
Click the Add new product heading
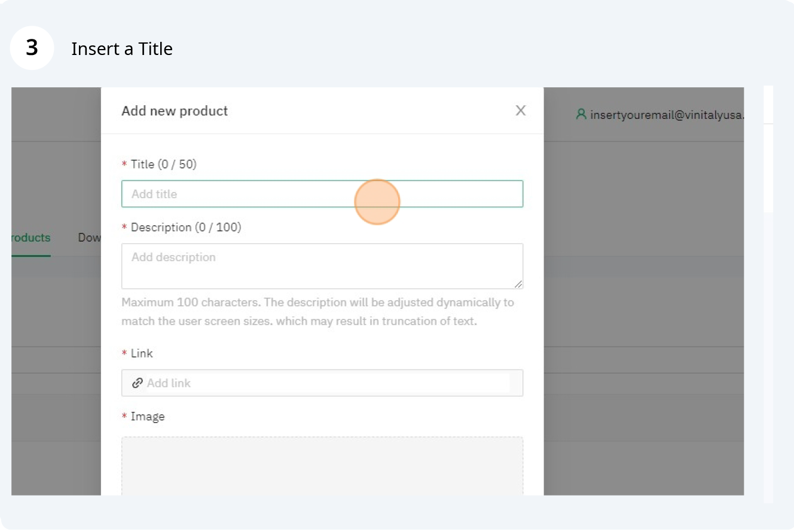point(175,111)
